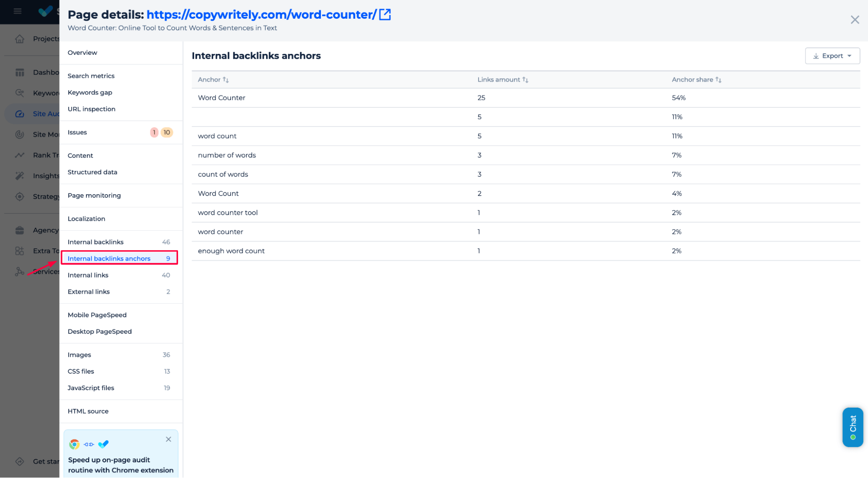Image resolution: width=868 pixels, height=478 pixels.
Task: Open the URL inspection section
Action: [92, 109]
